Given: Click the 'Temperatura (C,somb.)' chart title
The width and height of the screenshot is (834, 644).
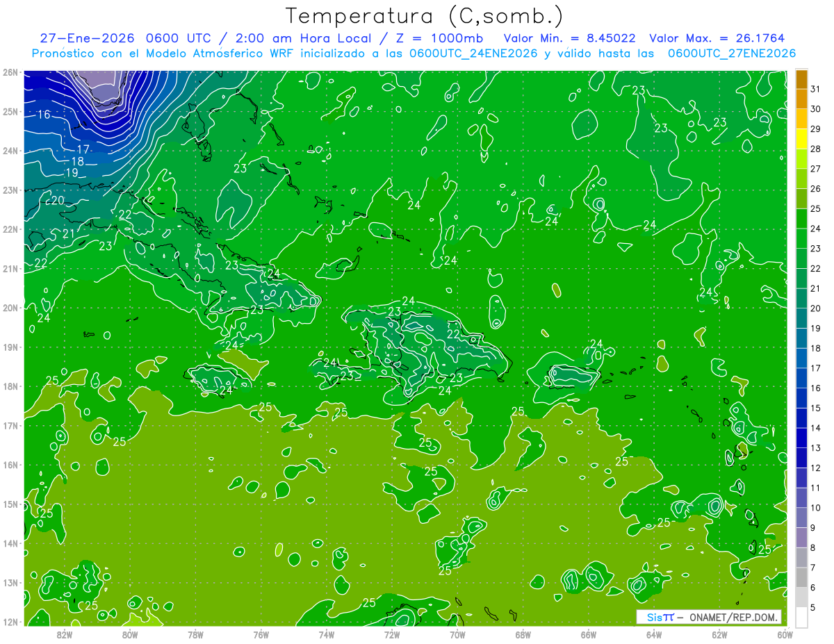Looking at the screenshot, I should tap(425, 16).
